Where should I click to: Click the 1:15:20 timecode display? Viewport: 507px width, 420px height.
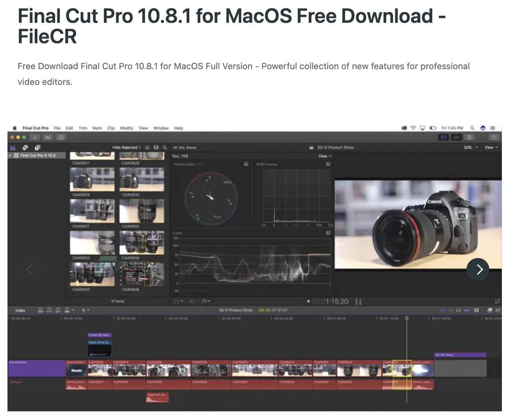click(x=330, y=301)
